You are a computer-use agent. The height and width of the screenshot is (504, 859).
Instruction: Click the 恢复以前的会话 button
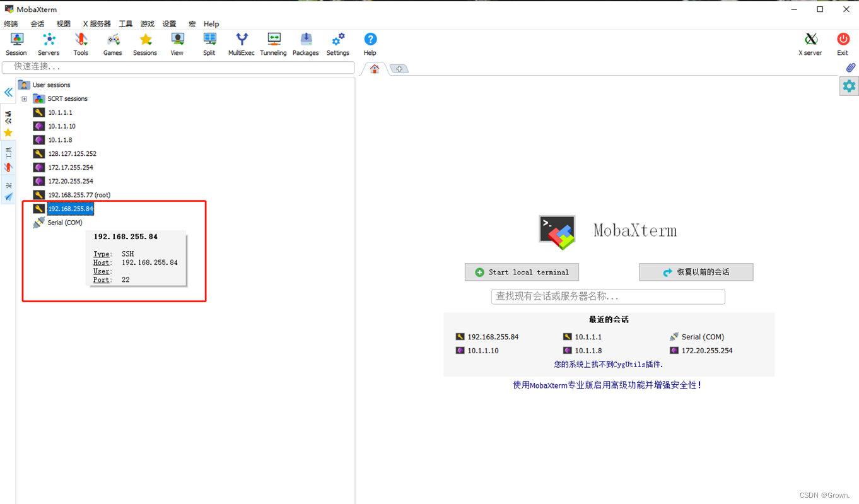(696, 273)
